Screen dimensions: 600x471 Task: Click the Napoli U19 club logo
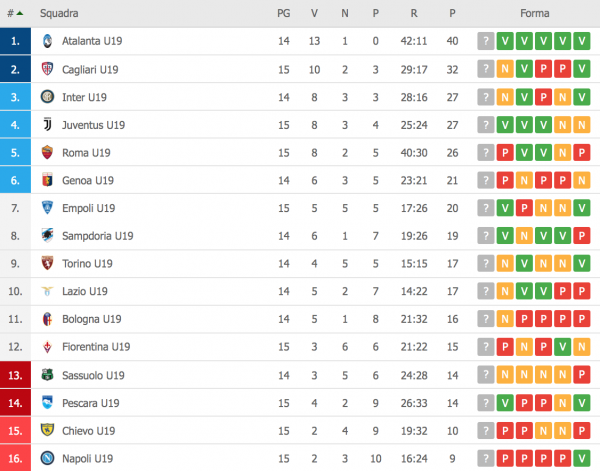click(x=47, y=458)
